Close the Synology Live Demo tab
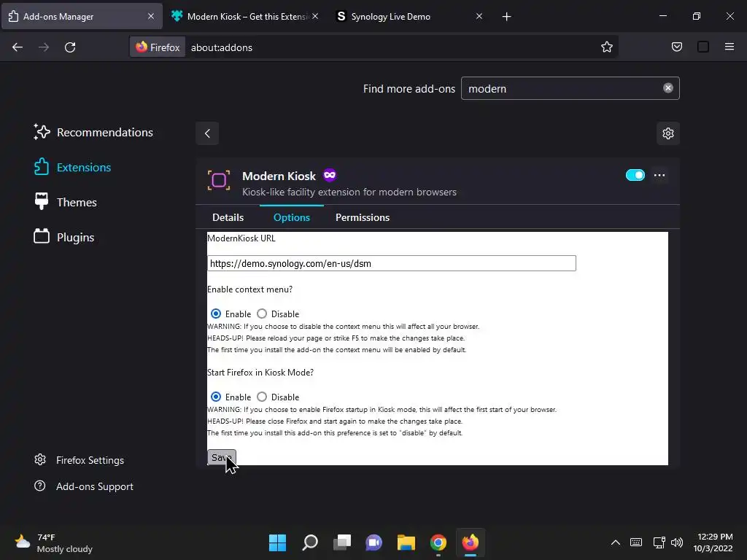Viewport: 747px width, 560px height. point(479,16)
